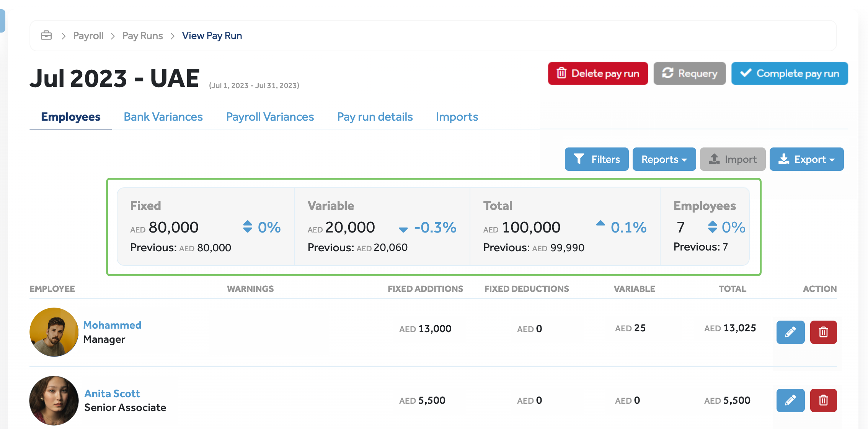Edit Anita Scott's pay entry via the pencil icon
The image size is (868, 429).
pos(790,400)
